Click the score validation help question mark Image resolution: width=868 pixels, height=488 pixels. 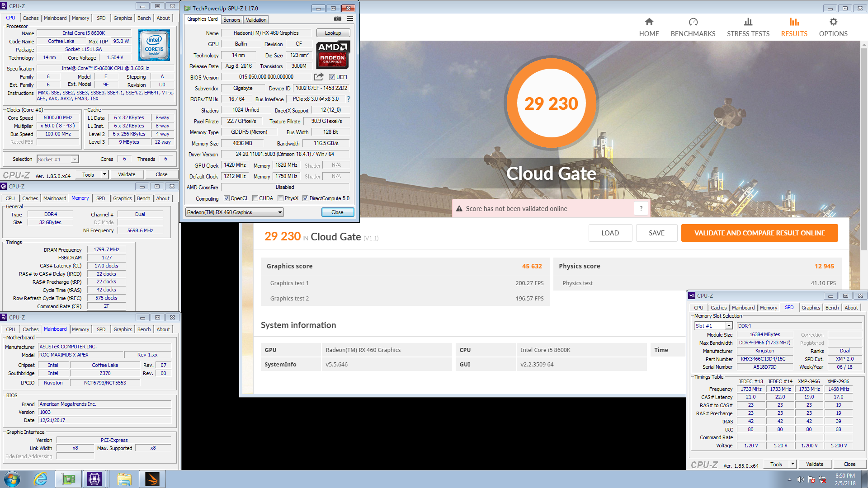click(641, 208)
